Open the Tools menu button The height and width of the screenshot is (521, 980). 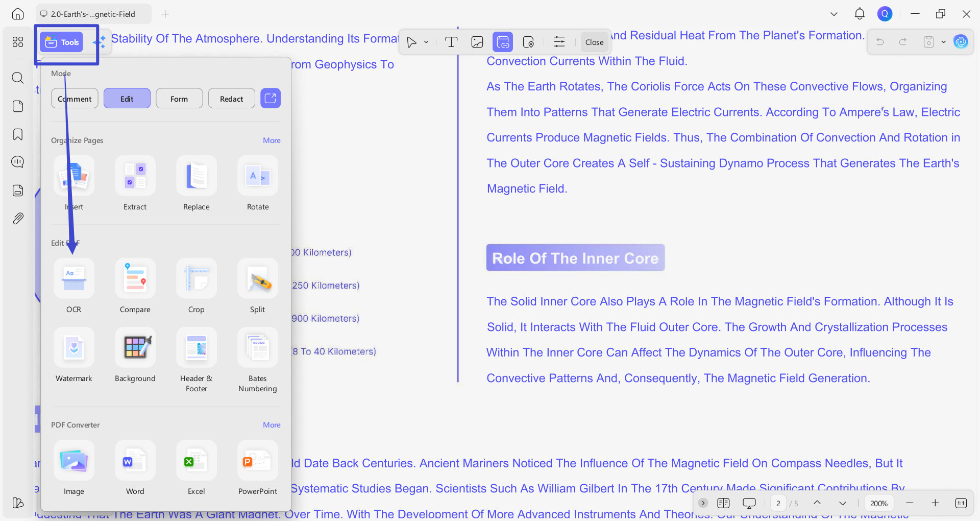click(61, 42)
